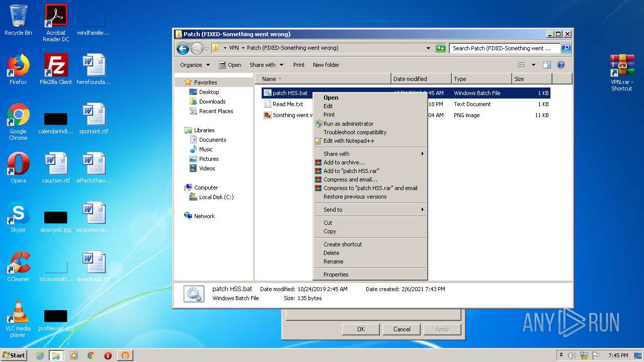Choose Open in context menu
Screen dimensions: 644x362
[370, 98]
